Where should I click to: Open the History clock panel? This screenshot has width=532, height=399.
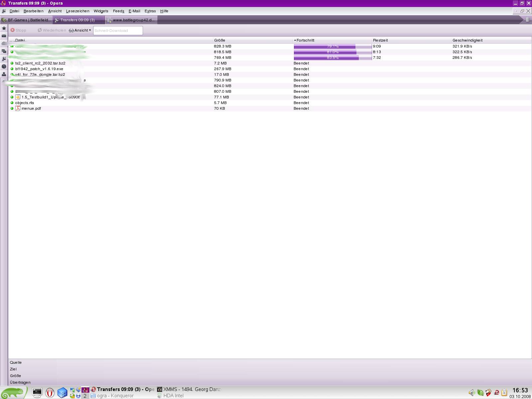pyautogui.click(x=4, y=66)
